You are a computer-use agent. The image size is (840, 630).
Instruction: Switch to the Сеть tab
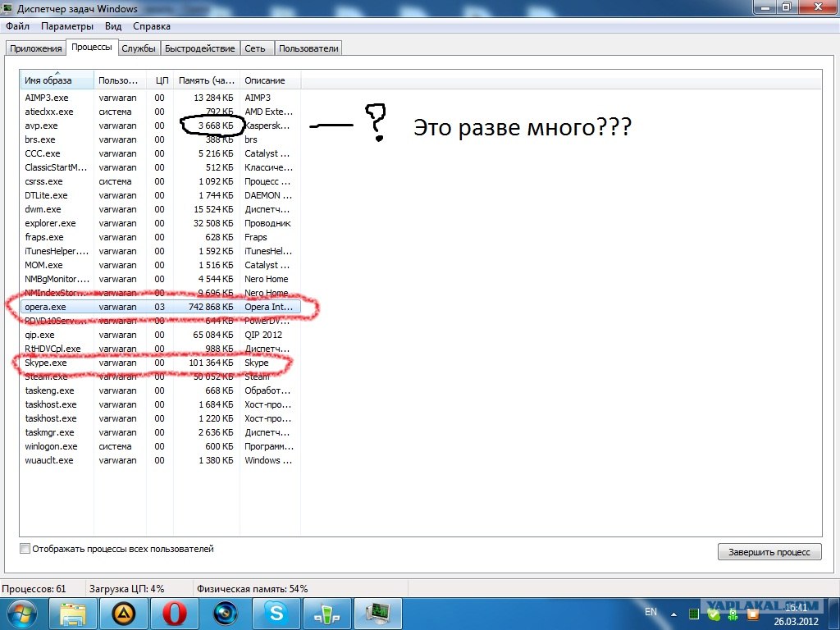coord(255,48)
